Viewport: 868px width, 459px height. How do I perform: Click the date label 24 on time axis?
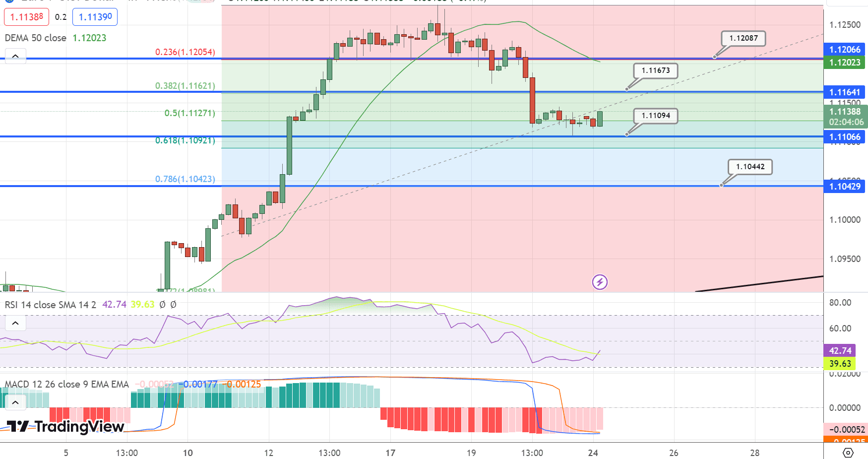593,453
